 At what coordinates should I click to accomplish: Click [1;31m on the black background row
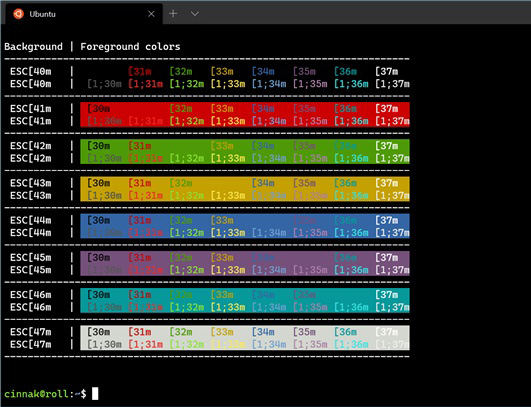[146, 84]
